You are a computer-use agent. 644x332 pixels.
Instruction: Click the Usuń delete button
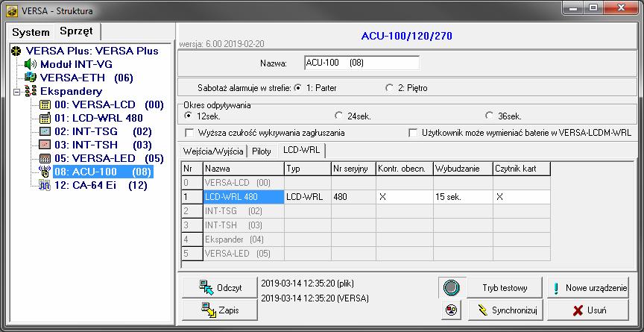[x=588, y=310]
